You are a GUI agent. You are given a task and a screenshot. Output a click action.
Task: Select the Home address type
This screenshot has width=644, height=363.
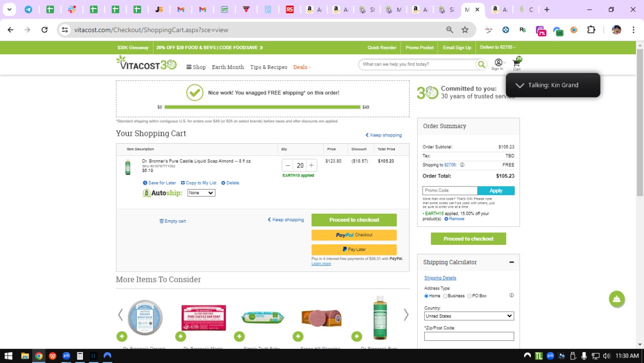427,296
